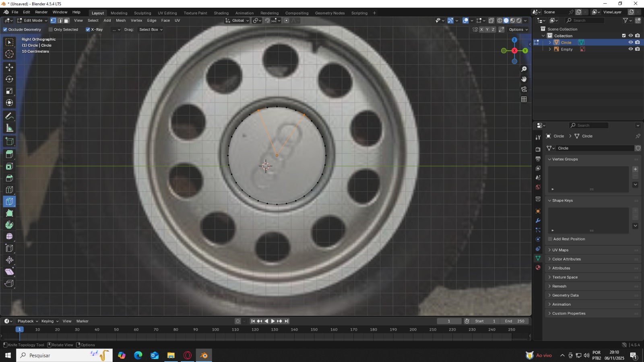Hide the Empty object in viewport

[631, 49]
